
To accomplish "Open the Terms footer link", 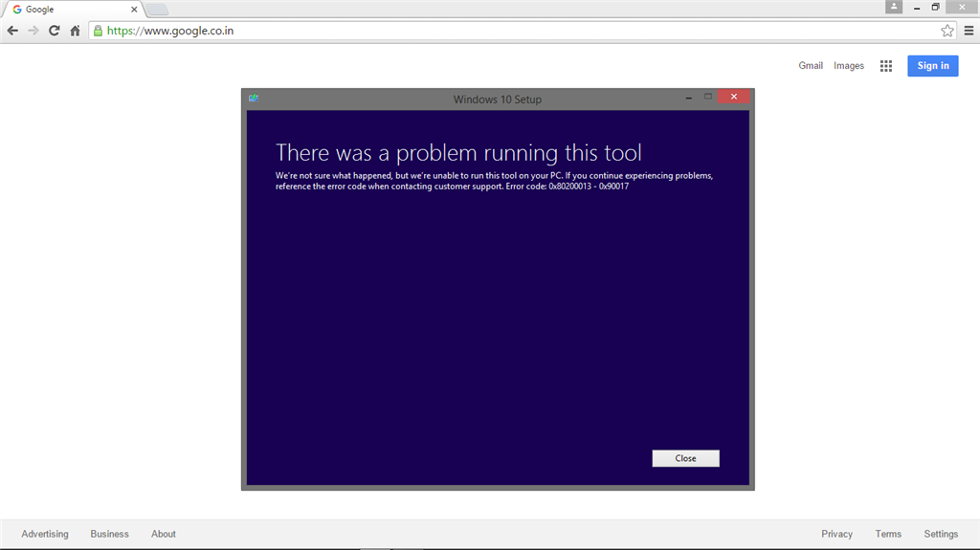I will click(888, 534).
